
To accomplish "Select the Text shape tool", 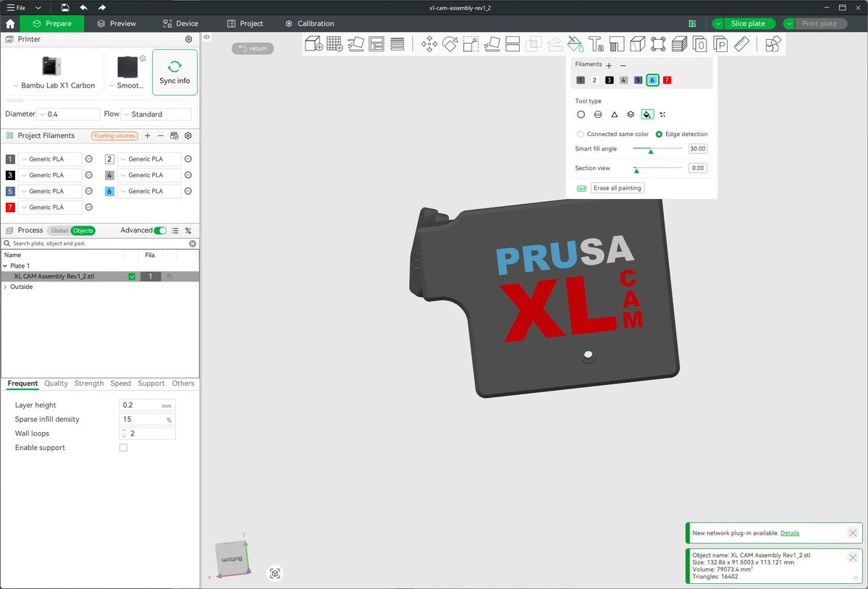I will point(597,43).
